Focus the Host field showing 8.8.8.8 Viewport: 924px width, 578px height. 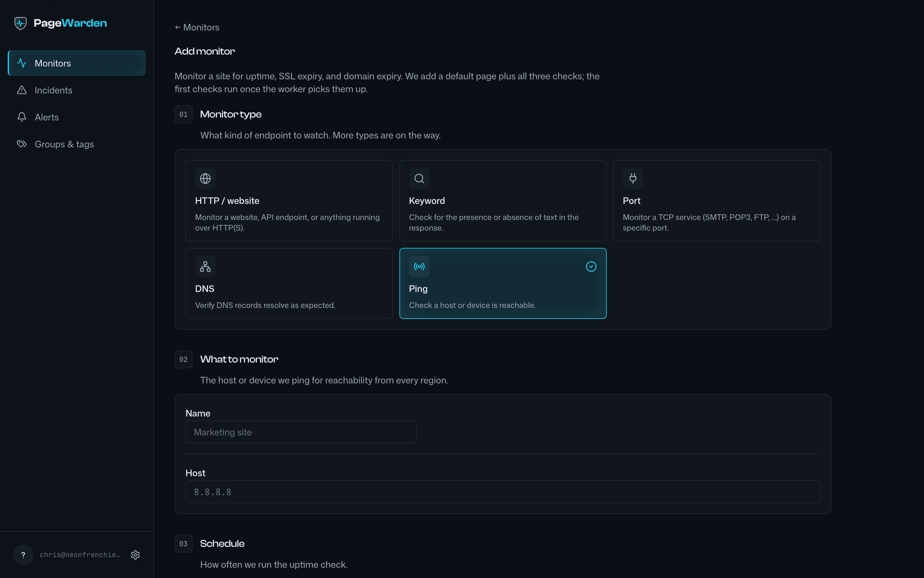coord(503,492)
